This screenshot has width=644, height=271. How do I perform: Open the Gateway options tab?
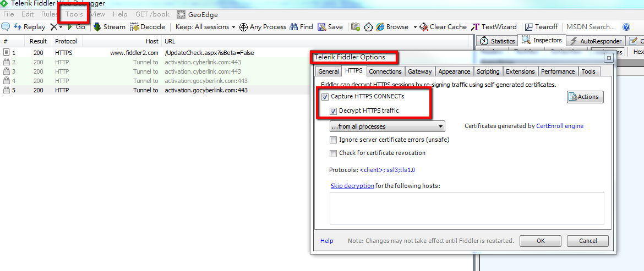point(420,71)
